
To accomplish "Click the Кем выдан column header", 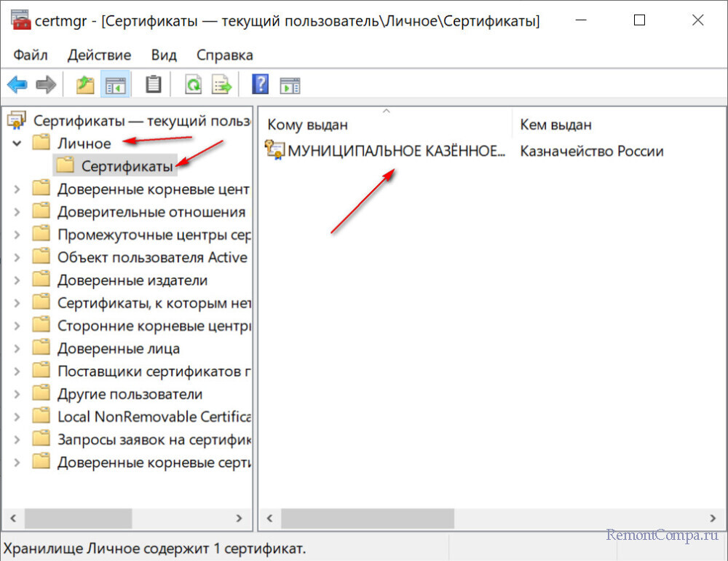I will point(555,125).
